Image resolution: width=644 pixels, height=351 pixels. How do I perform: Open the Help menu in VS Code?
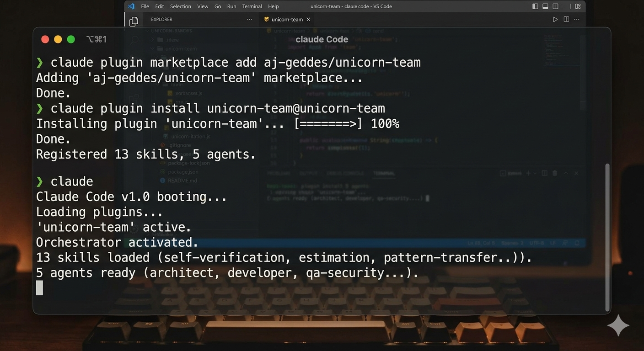click(x=274, y=6)
